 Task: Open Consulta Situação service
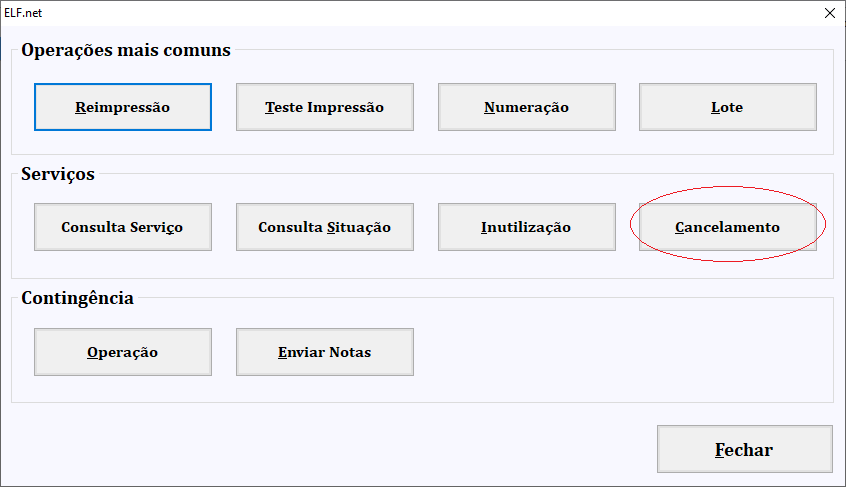(324, 227)
